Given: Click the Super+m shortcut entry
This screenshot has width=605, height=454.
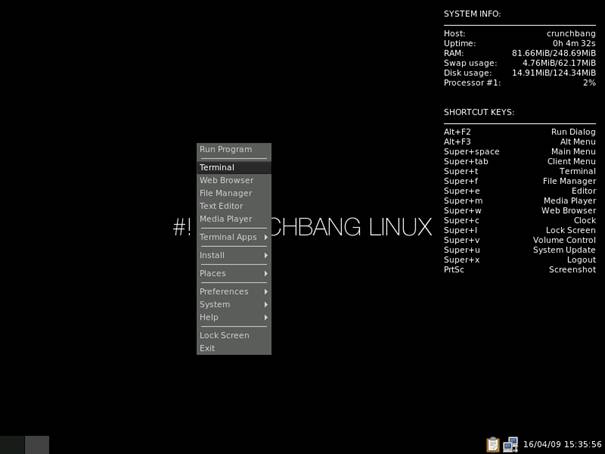Looking at the screenshot, I should point(463,201).
